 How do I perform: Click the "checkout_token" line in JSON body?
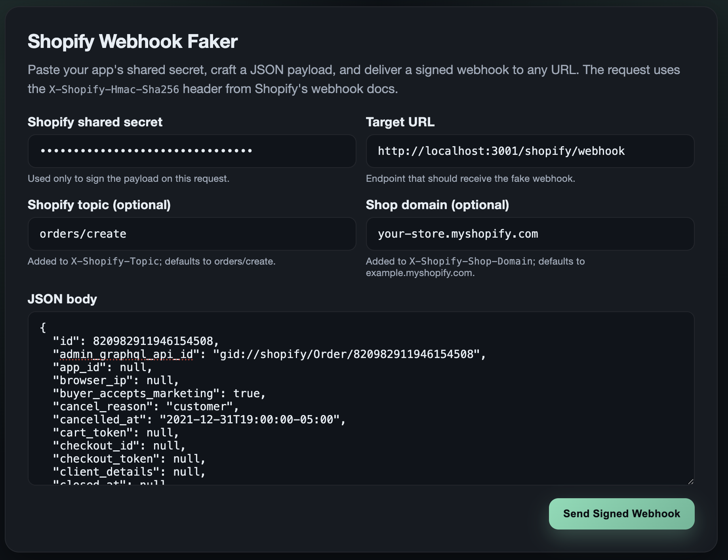point(129,459)
